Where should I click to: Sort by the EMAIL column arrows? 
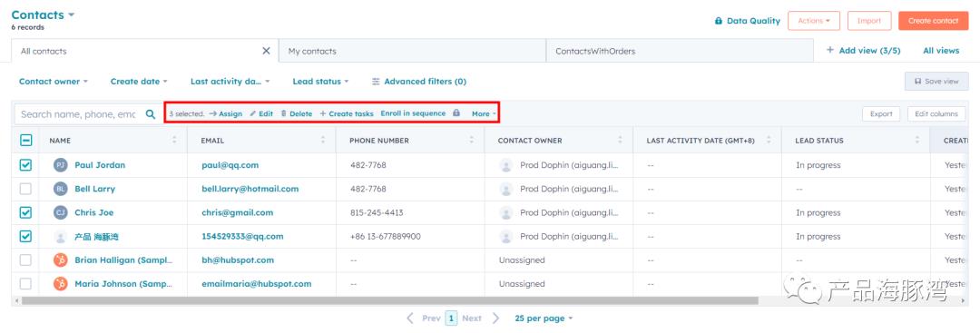323,140
